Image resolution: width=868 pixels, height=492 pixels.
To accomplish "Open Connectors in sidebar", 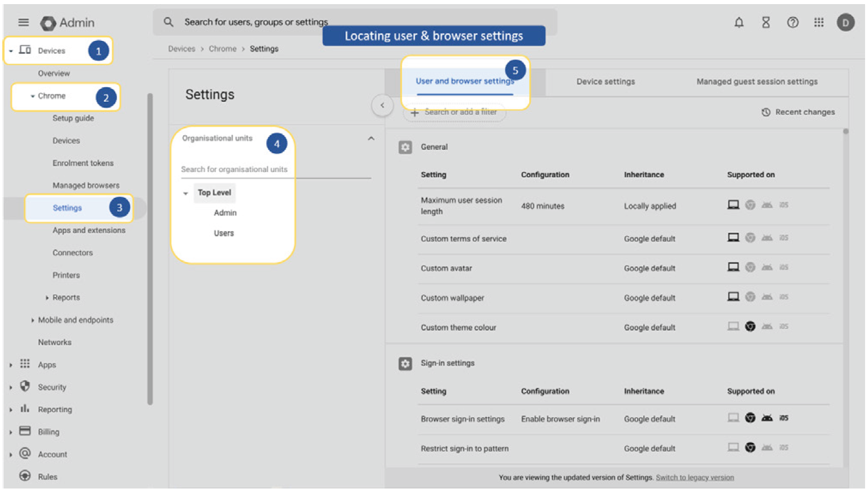I will [x=73, y=253].
